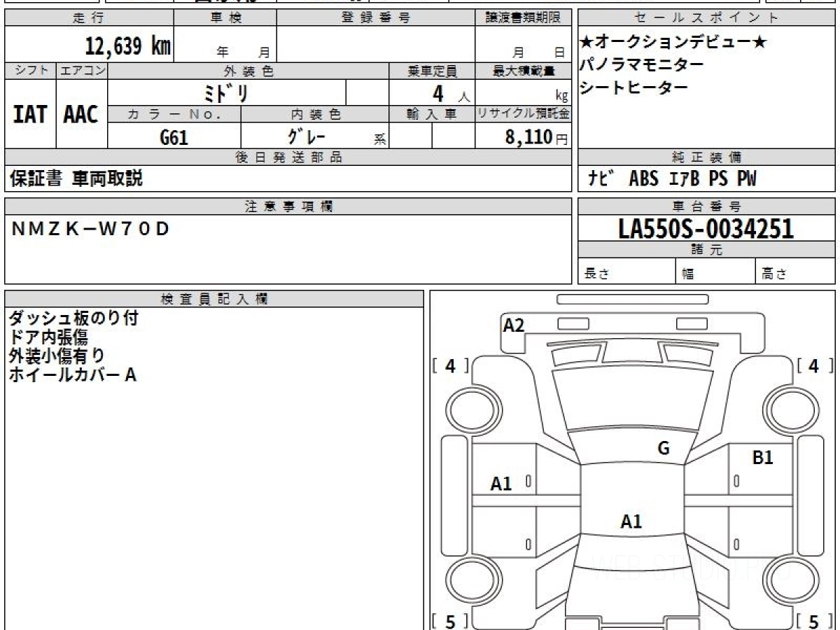Click the 高さ dimension field
The height and width of the screenshot is (630, 840).
[796, 272]
